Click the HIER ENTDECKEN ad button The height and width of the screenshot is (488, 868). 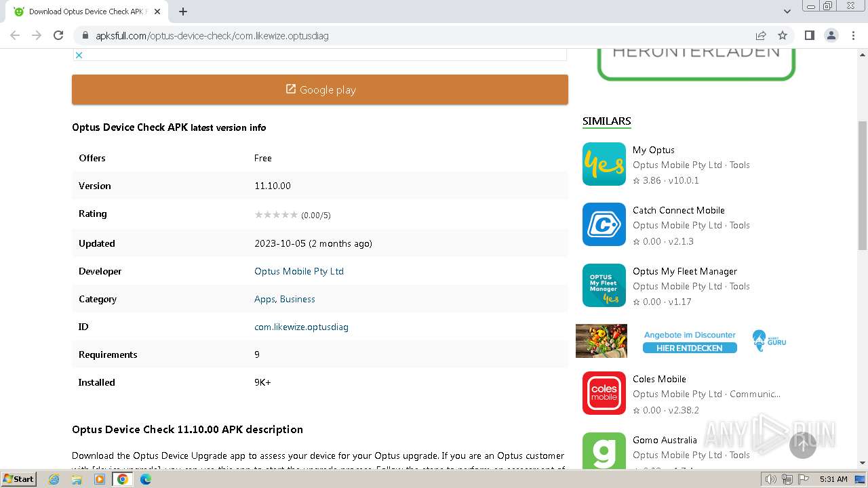pos(690,348)
